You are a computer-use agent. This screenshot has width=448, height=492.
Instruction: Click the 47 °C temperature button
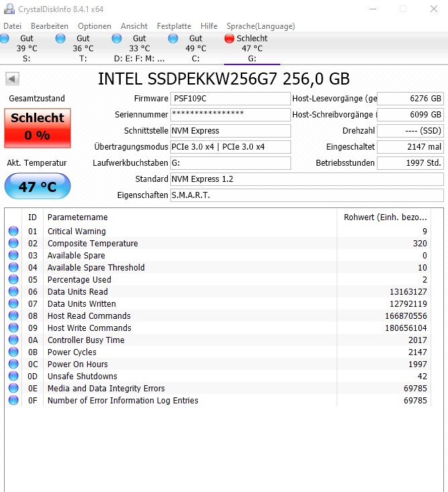38,186
